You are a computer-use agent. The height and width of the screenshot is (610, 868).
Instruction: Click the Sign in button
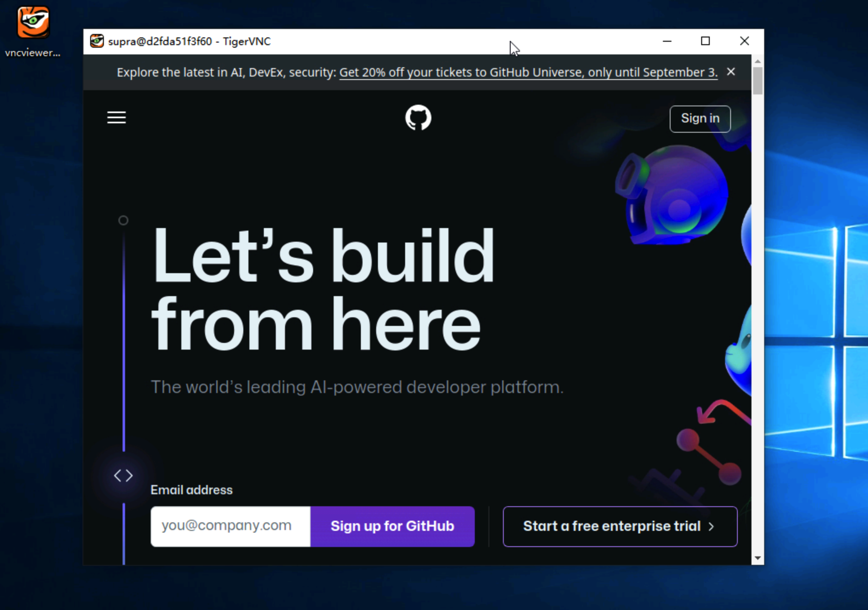[700, 119]
